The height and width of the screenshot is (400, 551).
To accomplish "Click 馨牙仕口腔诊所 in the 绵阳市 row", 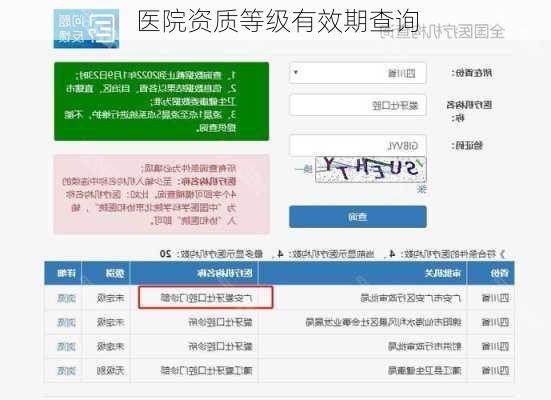I will point(220,322).
